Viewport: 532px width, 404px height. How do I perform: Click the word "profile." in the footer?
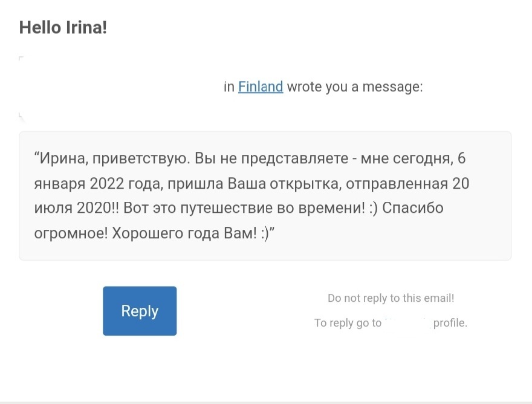[x=450, y=323]
